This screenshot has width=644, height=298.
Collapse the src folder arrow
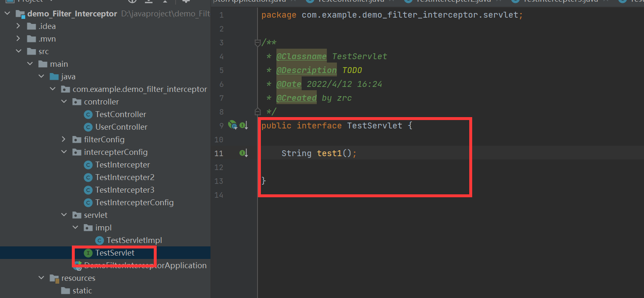point(18,52)
